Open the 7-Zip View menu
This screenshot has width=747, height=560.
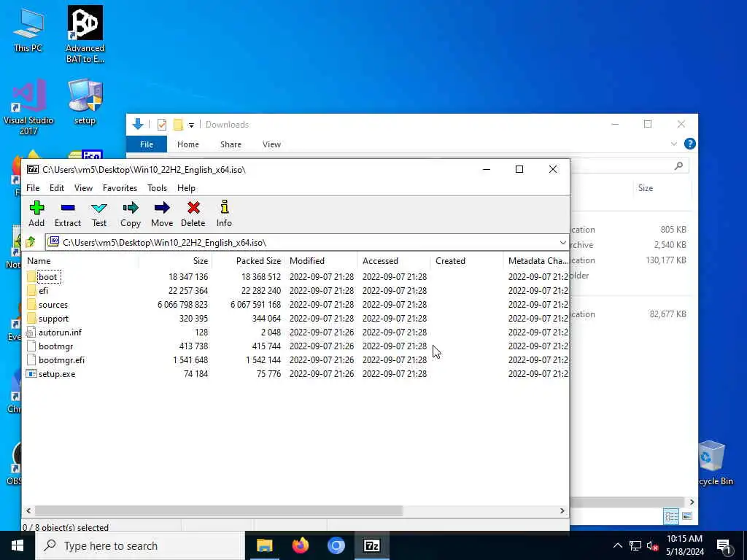[x=83, y=188]
